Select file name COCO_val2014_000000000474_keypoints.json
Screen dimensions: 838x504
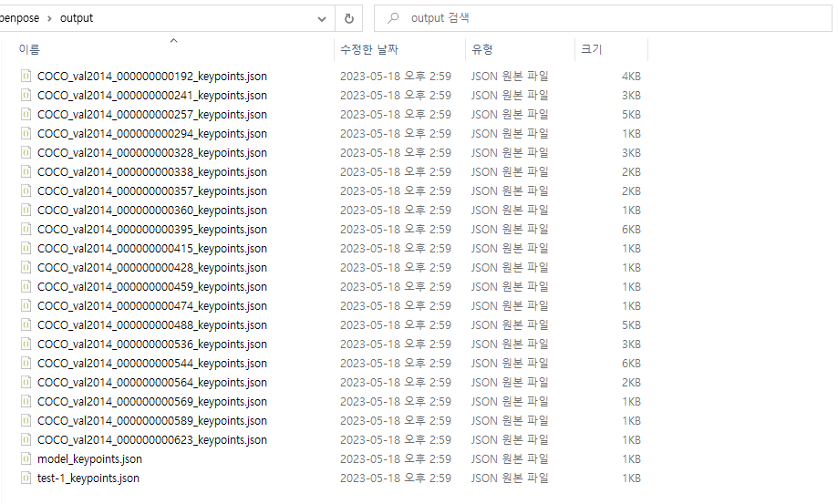(152, 306)
